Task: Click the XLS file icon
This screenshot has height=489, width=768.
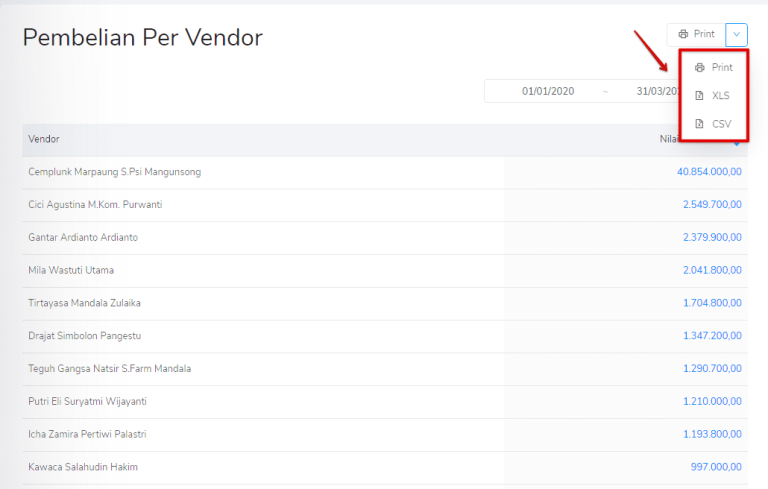Action: pyautogui.click(x=700, y=95)
